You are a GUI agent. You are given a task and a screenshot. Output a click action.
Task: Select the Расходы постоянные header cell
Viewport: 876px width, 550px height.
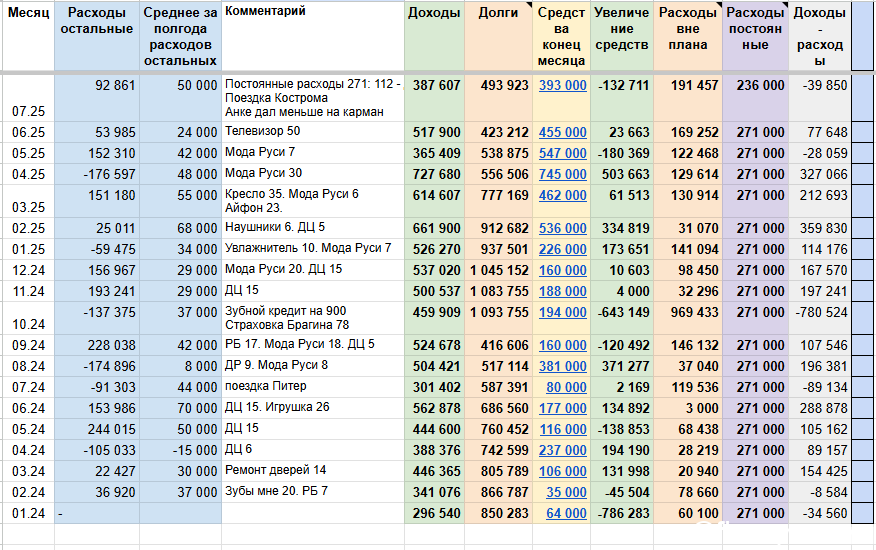click(755, 37)
